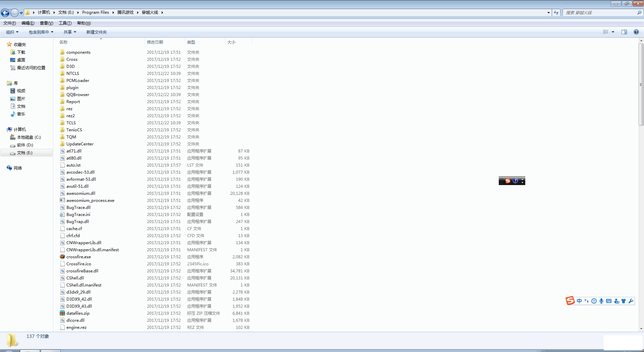The image size is (644, 352).
Task: Click the Forward navigation arrow
Action: coord(14,13)
